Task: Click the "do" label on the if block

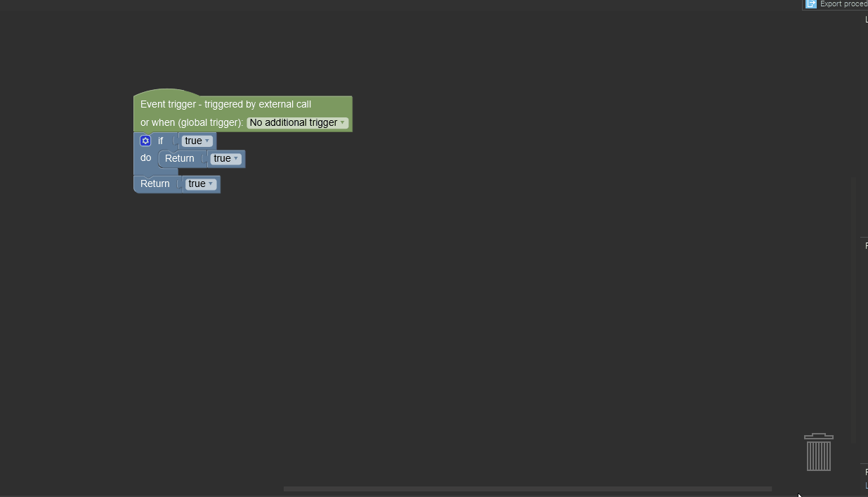Action: (x=145, y=157)
